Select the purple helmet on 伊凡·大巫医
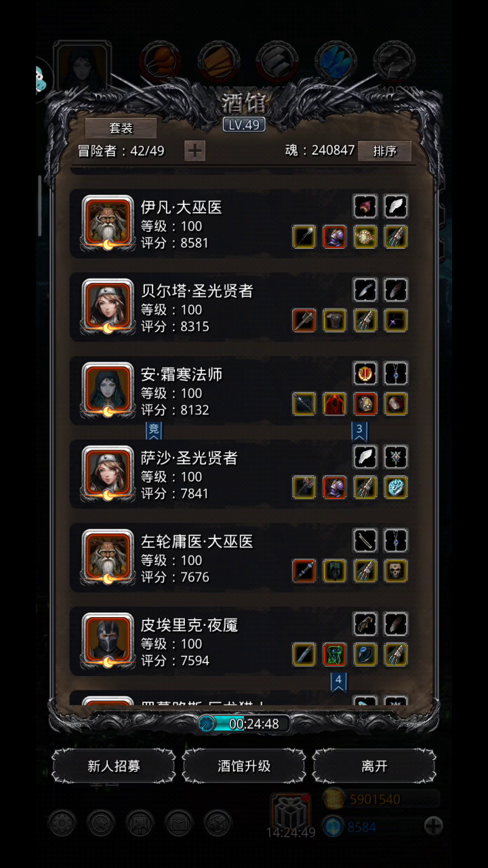 (335, 237)
